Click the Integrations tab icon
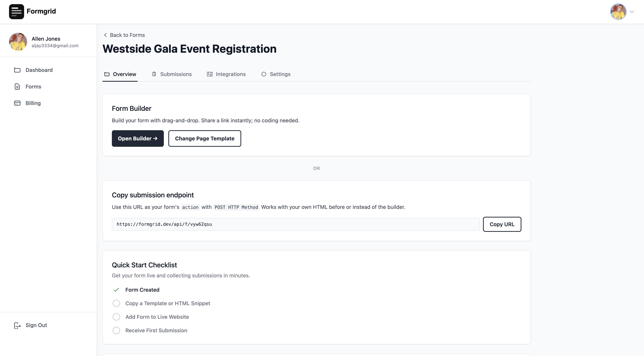This screenshot has width=644, height=356. point(210,74)
